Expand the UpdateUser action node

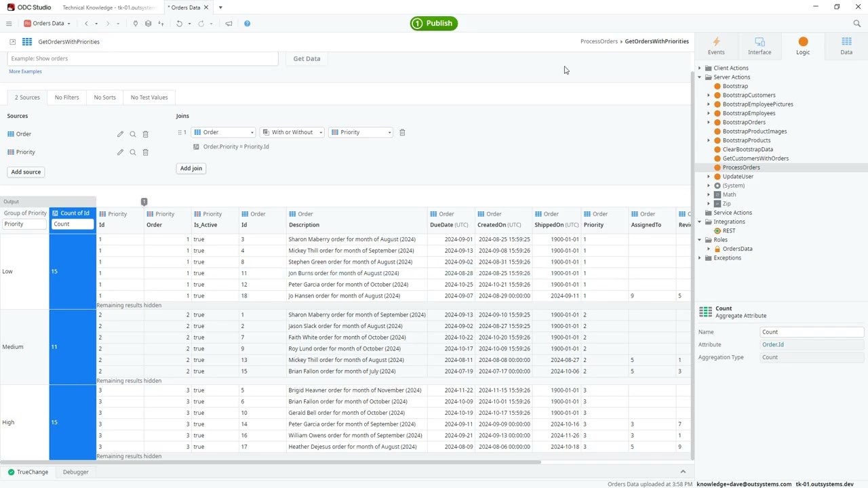coord(709,177)
